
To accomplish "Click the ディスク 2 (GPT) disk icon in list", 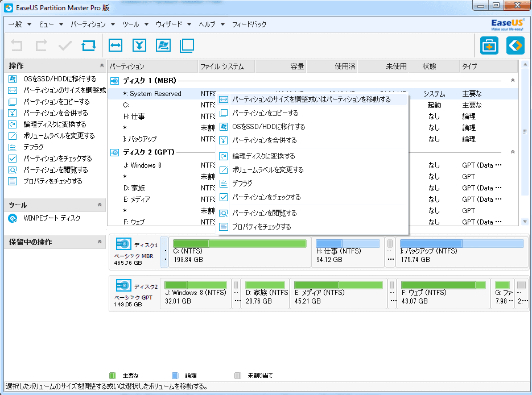I will 115,152.
